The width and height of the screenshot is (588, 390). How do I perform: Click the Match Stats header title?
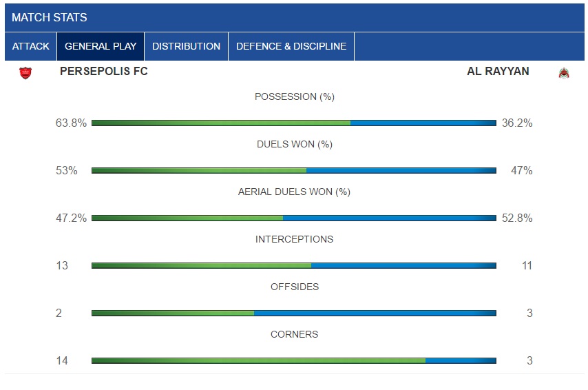click(50, 17)
